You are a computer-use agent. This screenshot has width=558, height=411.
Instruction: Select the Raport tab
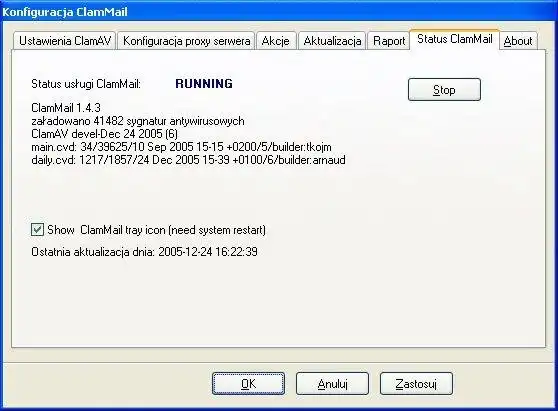389,41
